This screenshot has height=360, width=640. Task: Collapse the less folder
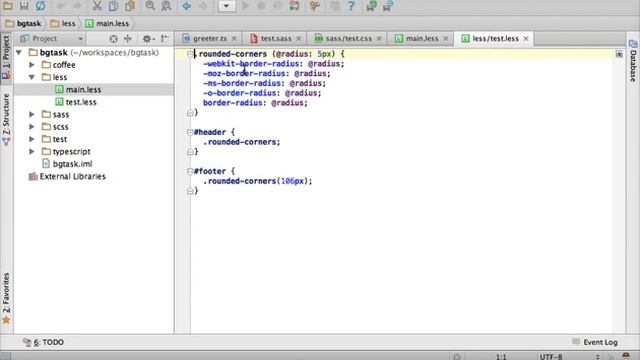(32, 77)
